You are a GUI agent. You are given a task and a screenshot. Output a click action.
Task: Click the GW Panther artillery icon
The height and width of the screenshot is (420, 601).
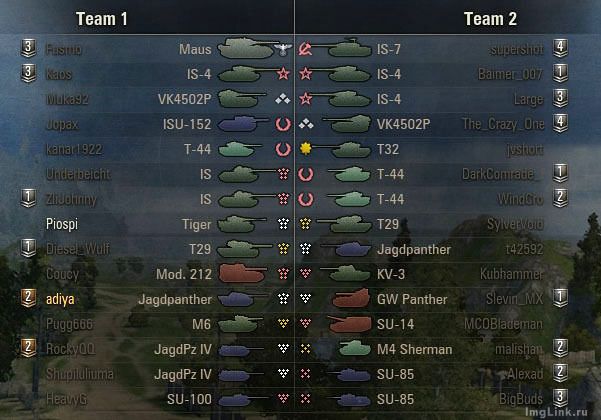click(351, 298)
